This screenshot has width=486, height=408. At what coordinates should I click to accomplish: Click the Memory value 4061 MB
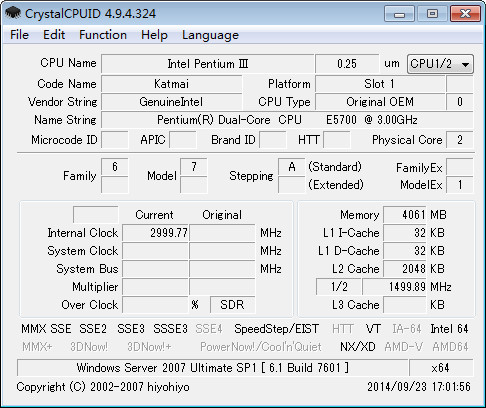405,215
